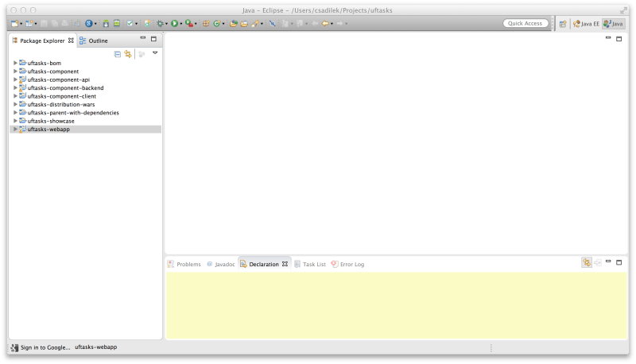The height and width of the screenshot is (364, 636).
Task: Click the download arrow deploy toolbar icon
Action: 106,24
